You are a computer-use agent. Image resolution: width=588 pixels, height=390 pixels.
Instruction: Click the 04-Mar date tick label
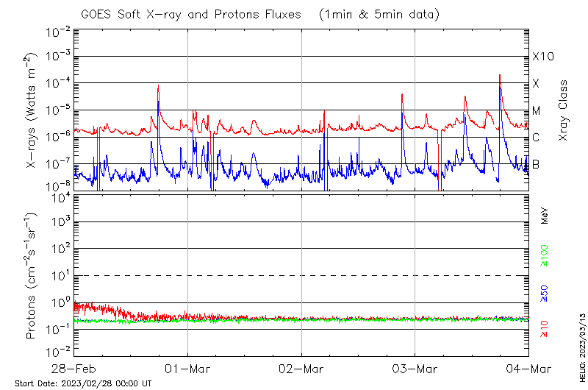tap(528, 367)
